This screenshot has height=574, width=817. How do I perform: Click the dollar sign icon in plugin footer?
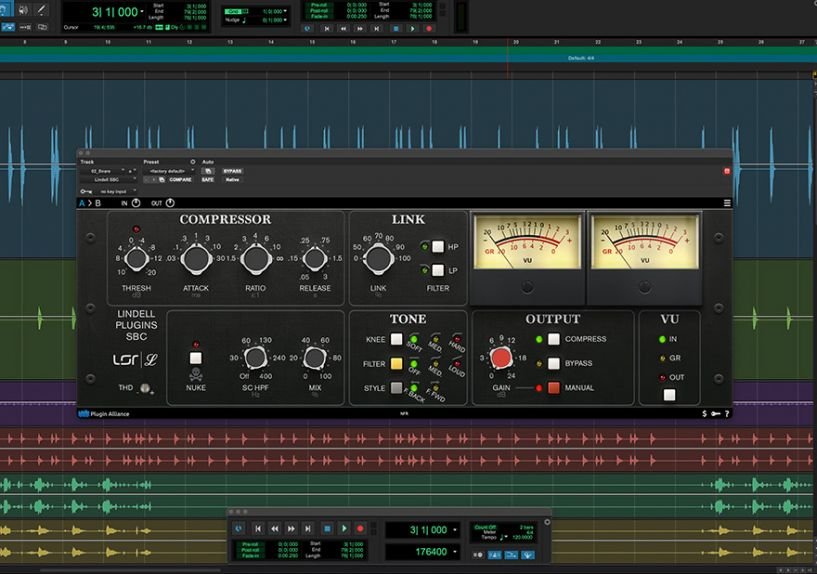coord(704,413)
